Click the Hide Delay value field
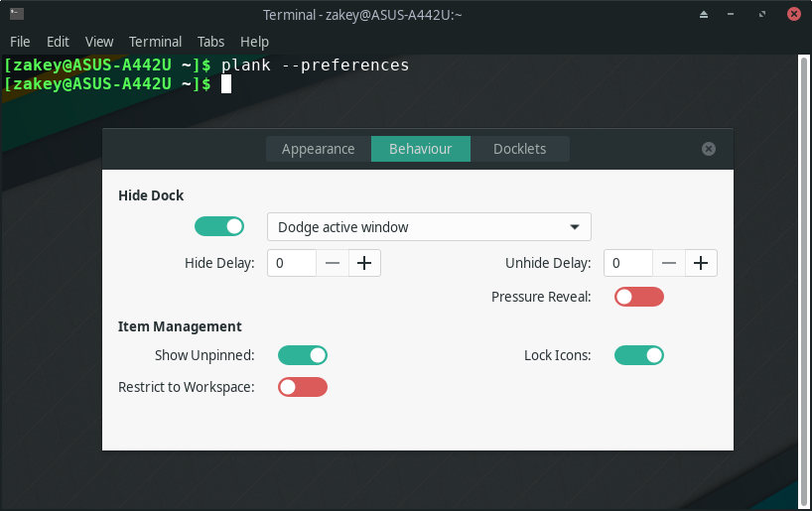Image resolution: width=812 pixels, height=511 pixels. 292,263
